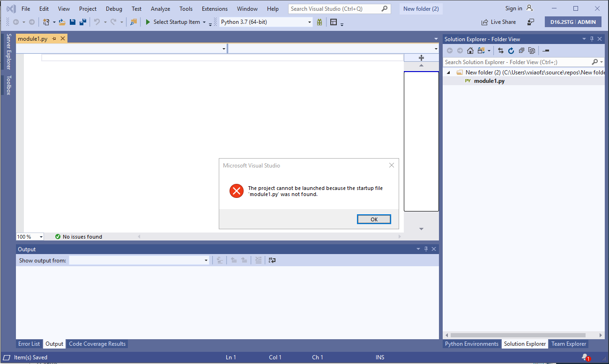Image resolution: width=609 pixels, height=364 pixels.
Task: Toggle auto hide pin on Solution Explorer
Action: (592, 39)
